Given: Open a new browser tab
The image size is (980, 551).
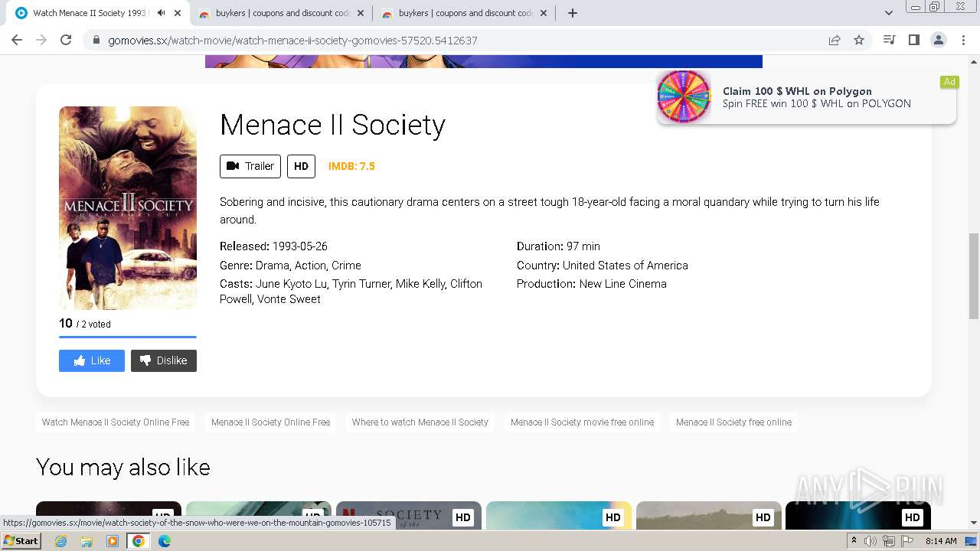Looking at the screenshot, I should (x=573, y=13).
